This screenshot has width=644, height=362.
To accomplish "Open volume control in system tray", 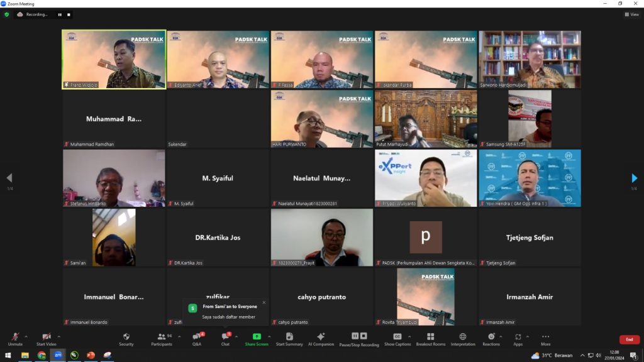I will [x=599, y=356].
